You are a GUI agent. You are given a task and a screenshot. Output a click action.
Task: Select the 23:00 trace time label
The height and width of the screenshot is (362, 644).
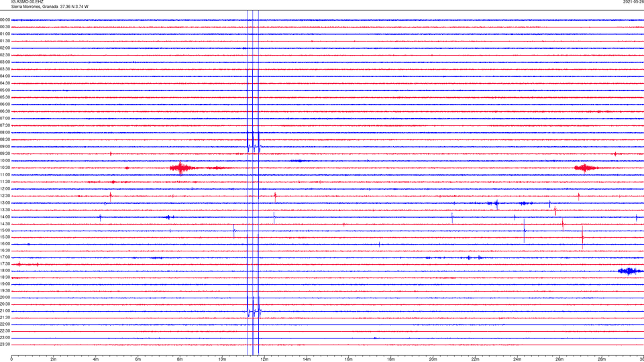pos(5,338)
